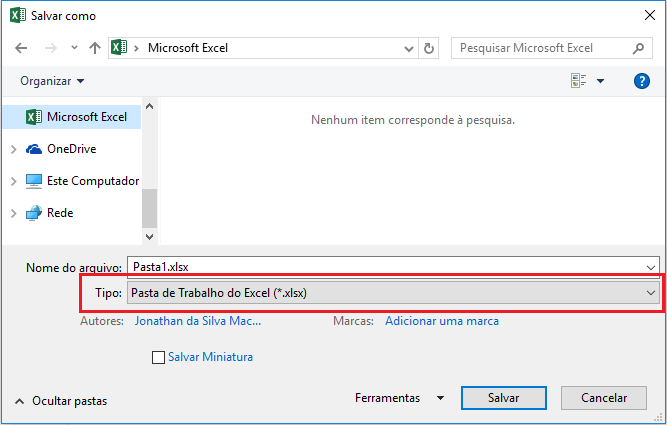
Task: Open the Tipo file format dropdown
Action: click(x=393, y=293)
